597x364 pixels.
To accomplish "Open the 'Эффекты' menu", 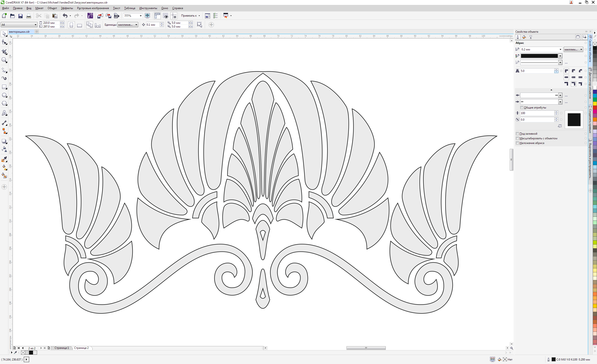I will (67, 8).
